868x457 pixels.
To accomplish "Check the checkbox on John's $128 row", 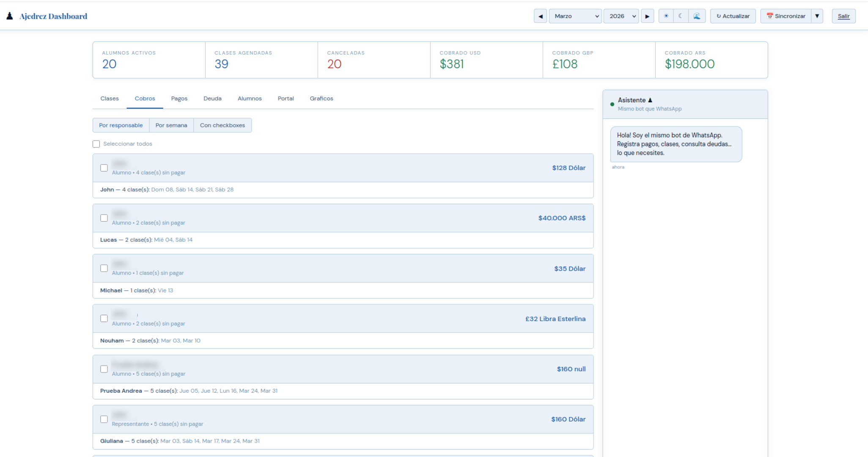I will 104,168.
